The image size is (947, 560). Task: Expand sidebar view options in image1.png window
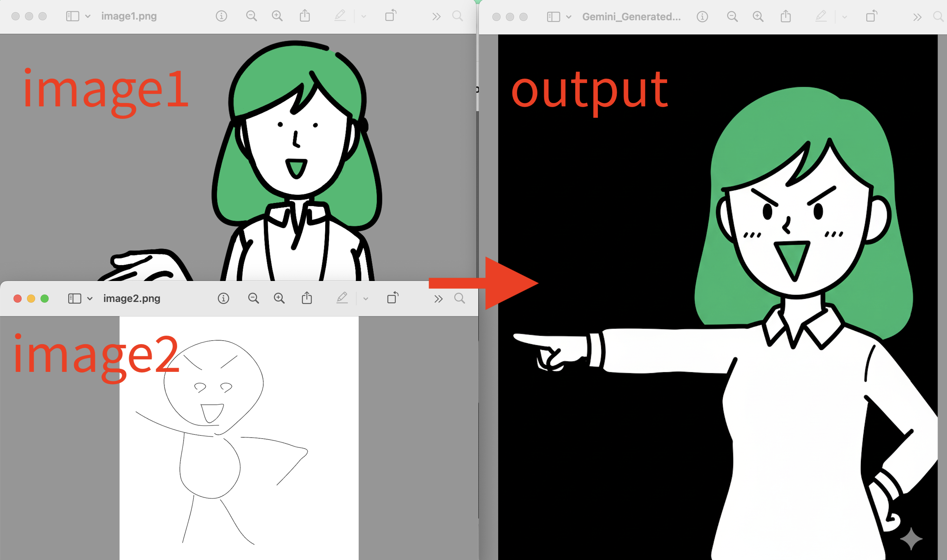[88, 16]
